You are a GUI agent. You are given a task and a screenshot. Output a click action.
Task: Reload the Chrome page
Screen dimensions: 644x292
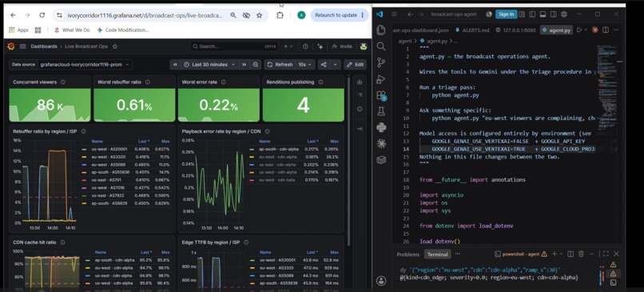pyautogui.click(x=42, y=15)
